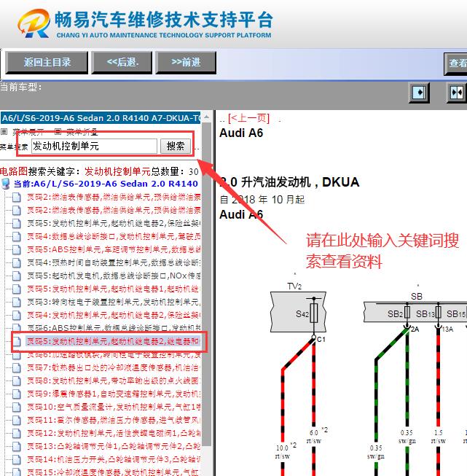
Task: Open gray 页码5:发动机控制单元,起动机继电器2,保险丝架 row
Action: coord(114,224)
